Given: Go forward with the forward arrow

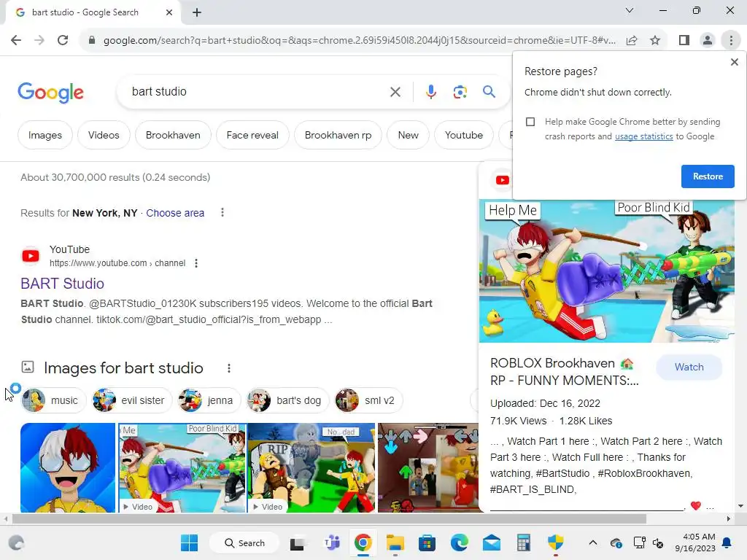Looking at the screenshot, I should coord(39,40).
